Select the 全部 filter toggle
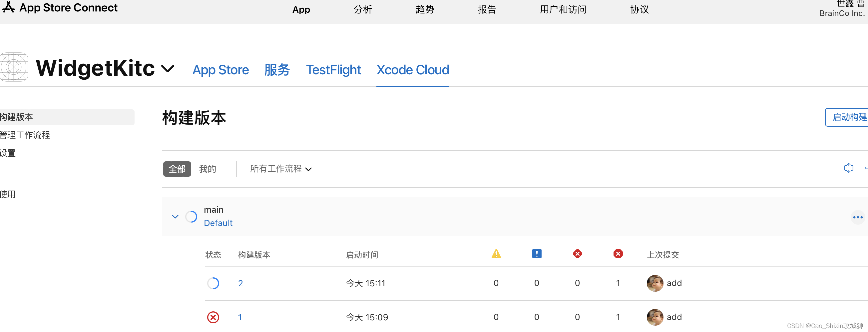Image resolution: width=868 pixels, height=332 pixels. click(x=177, y=169)
